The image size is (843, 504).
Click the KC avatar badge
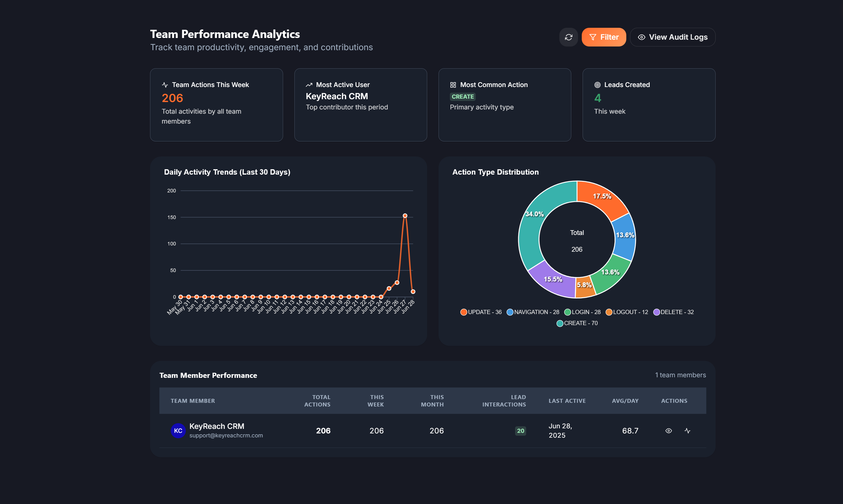pyautogui.click(x=178, y=431)
